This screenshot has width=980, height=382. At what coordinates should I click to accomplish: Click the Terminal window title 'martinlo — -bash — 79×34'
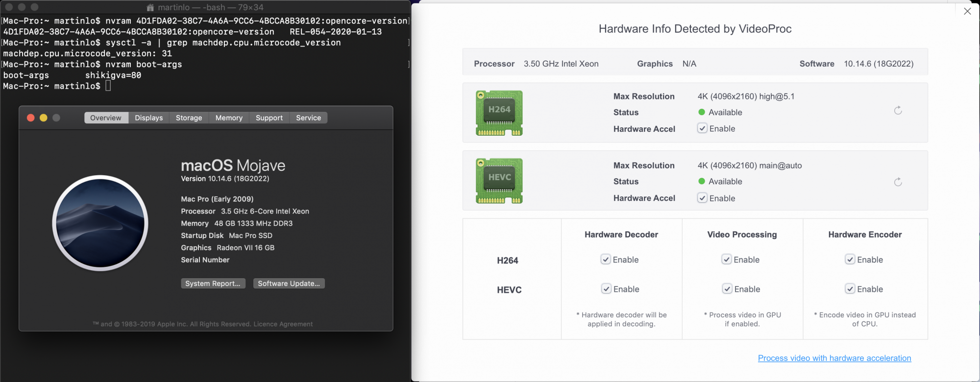(x=211, y=7)
